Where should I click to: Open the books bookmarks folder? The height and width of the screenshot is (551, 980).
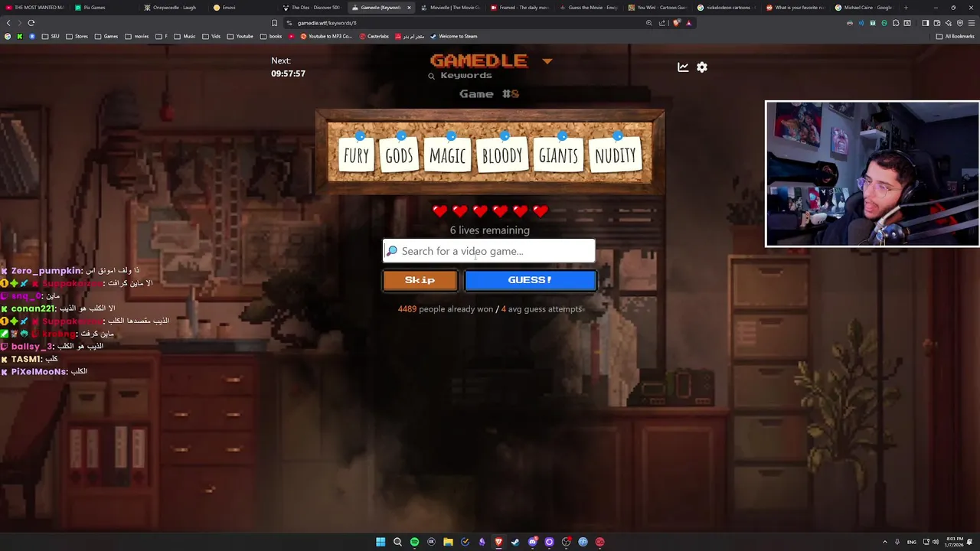tap(271, 36)
